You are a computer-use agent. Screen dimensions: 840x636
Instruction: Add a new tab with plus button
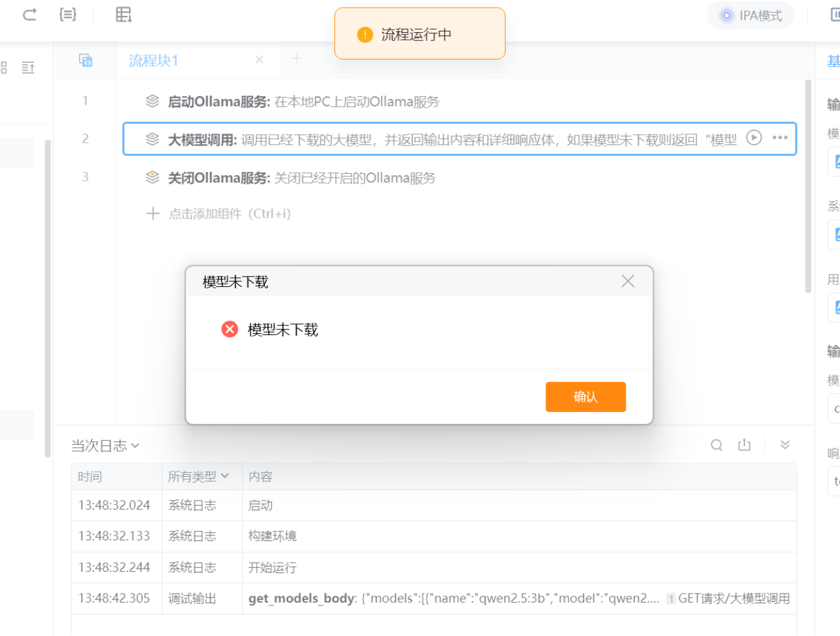pos(296,59)
